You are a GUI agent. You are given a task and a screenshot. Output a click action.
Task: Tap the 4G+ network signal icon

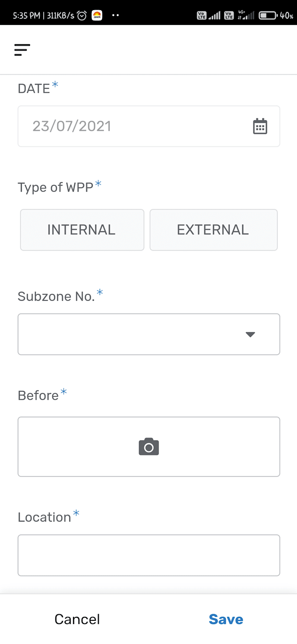tap(245, 16)
